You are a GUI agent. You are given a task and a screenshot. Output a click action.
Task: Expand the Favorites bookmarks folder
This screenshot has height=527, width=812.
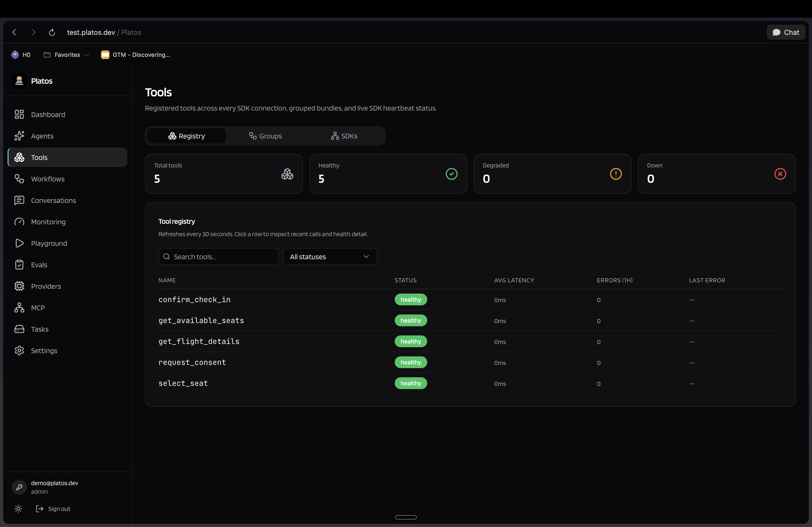point(67,55)
